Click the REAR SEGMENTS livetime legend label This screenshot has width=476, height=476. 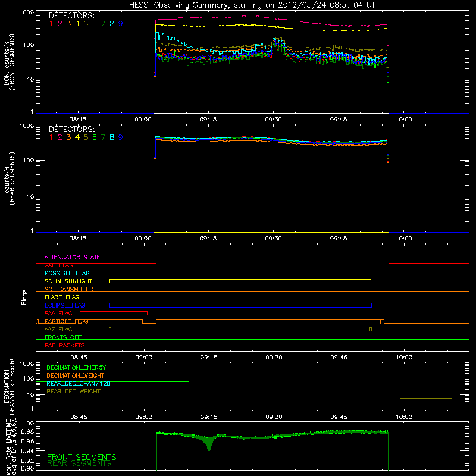(x=79, y=464)
